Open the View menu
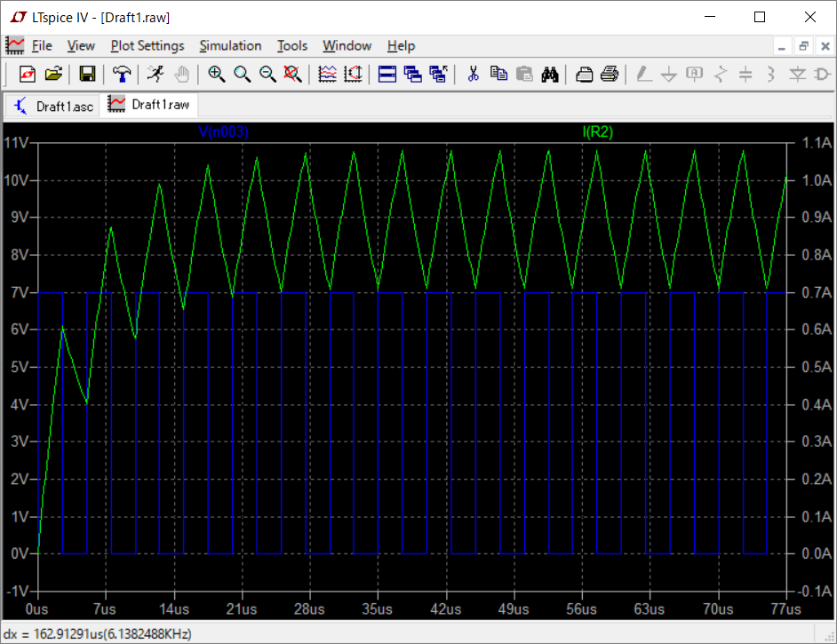Screen dimensions: 837x644 [x=81, y=46]
